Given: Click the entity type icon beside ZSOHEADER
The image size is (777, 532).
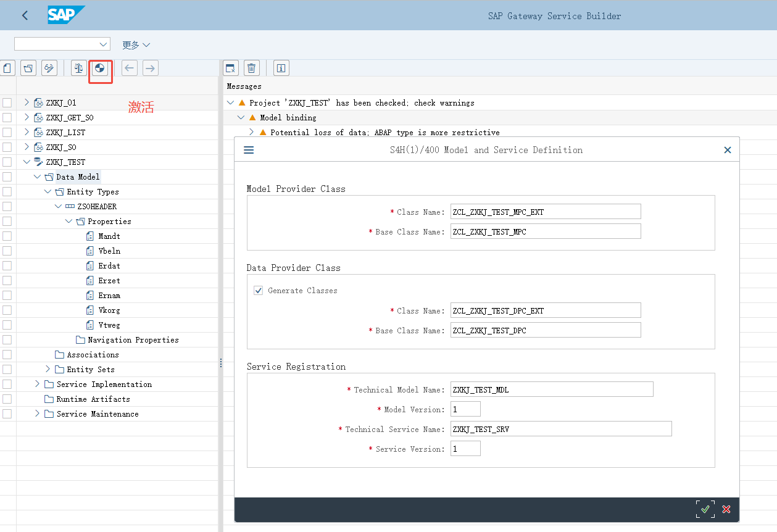Looking at the screenshot, I should (x=70, y=206).
